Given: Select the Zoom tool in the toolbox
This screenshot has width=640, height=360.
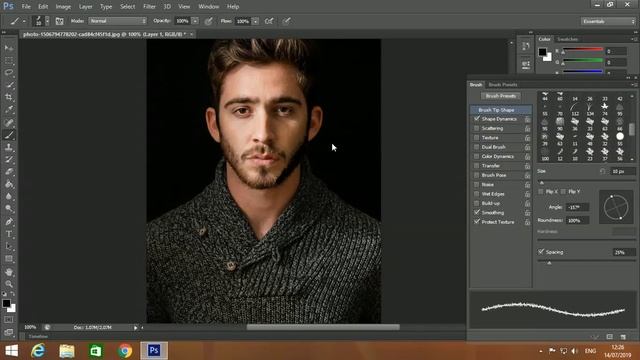Looking at the screenshot, I should pos(9,284).
